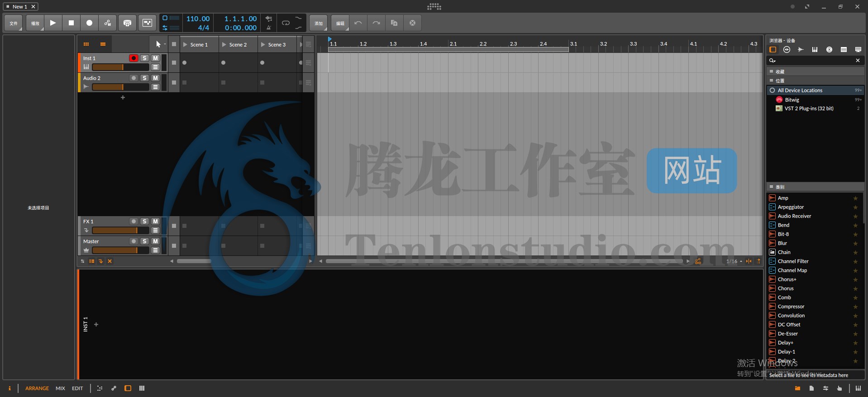The height and width of the screenshot is (397, 868).
Task: Toggle the clip launcher overdub icon
Action: 147,23
